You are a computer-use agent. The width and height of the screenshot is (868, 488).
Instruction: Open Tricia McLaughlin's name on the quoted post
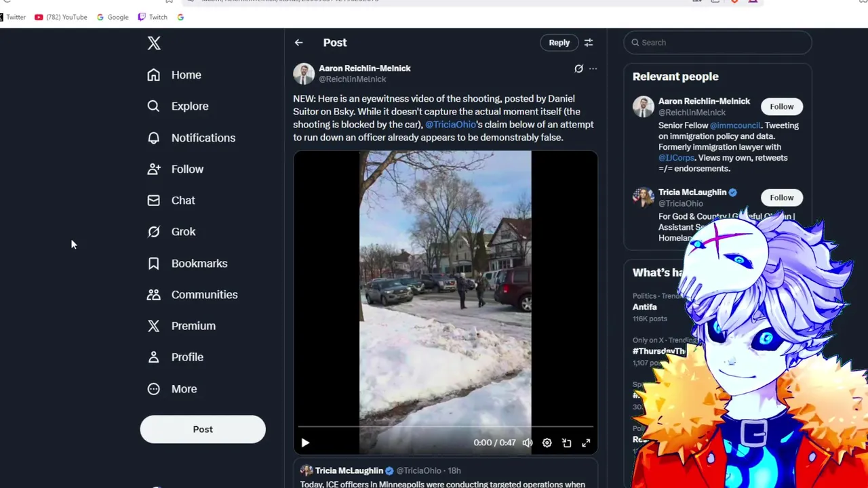(x=349, y=470)
